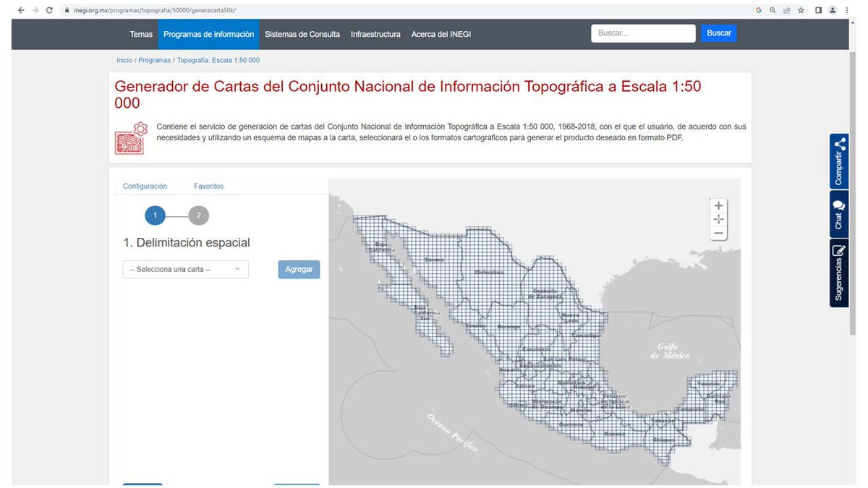868x488 pixels.
Task: Click the page scrollbar up arrow
Action: coord(852,23)
